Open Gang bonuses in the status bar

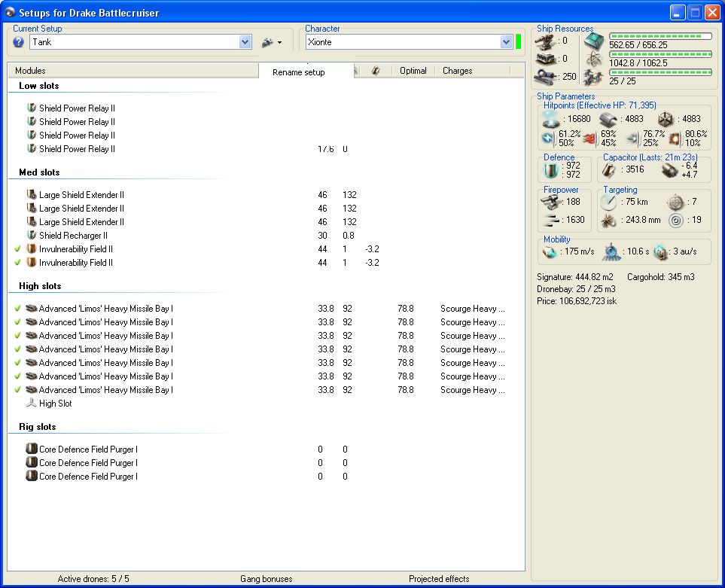[x=267, y=579]
